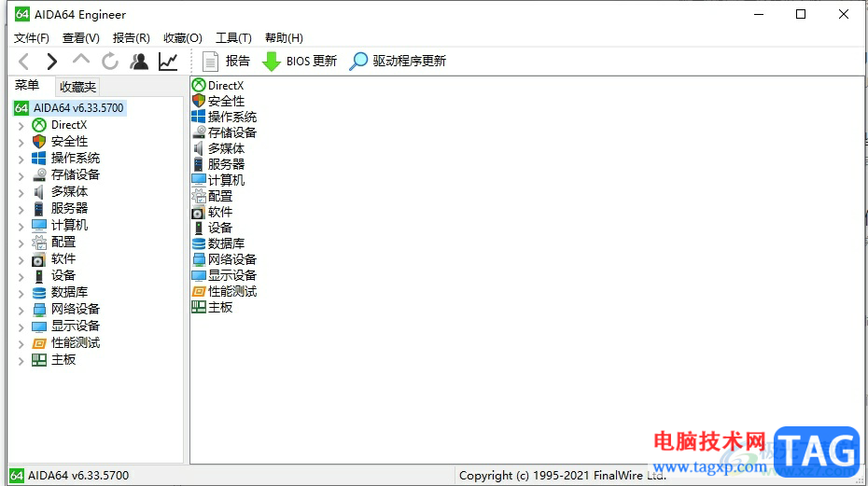Click the 驱动程序更新 toolbar button
868x486 pixels.
(x=398, y=61)
